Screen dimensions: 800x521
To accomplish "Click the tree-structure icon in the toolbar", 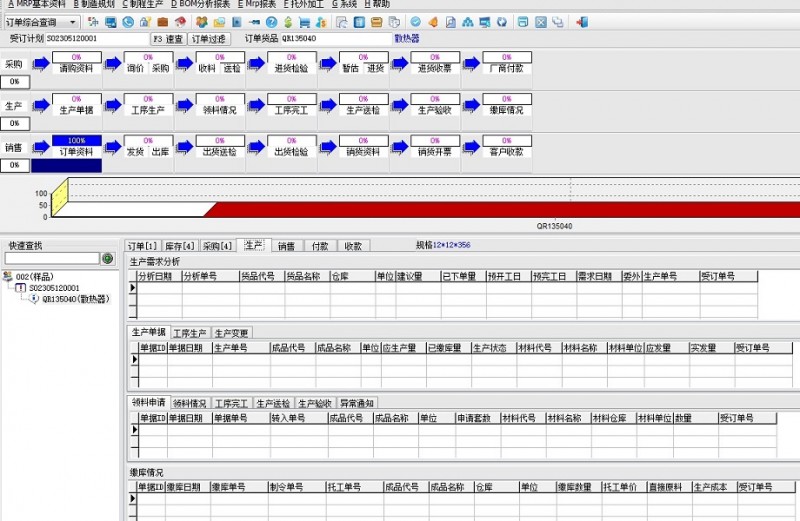I will pos(93,22).
